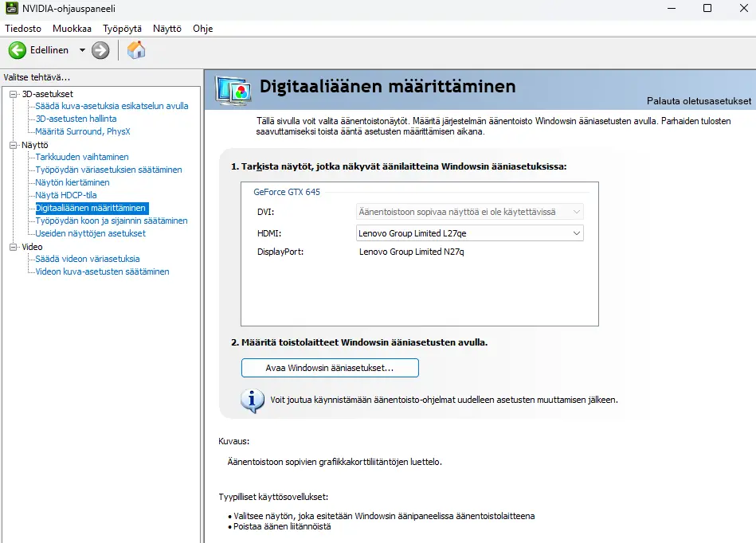Collapse the Näyttö tree node
This screenshot has width=756, height=543.
[x=13, y=145]
